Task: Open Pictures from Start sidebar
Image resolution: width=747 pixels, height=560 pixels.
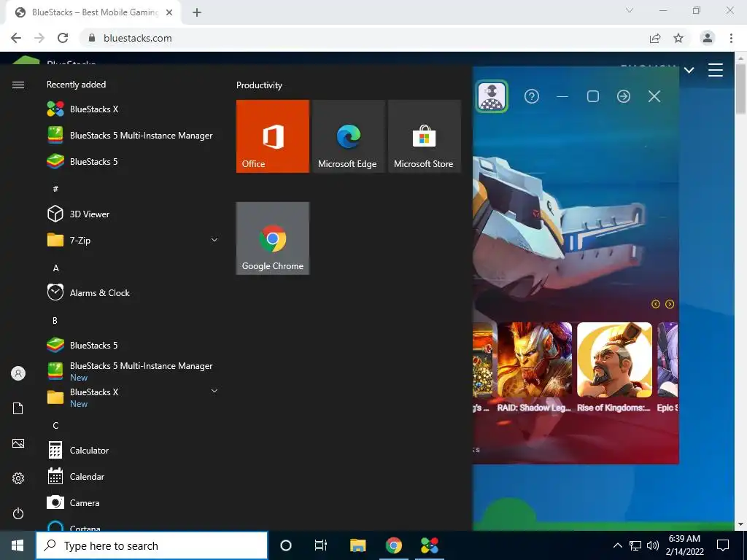Action: (18, 443)
